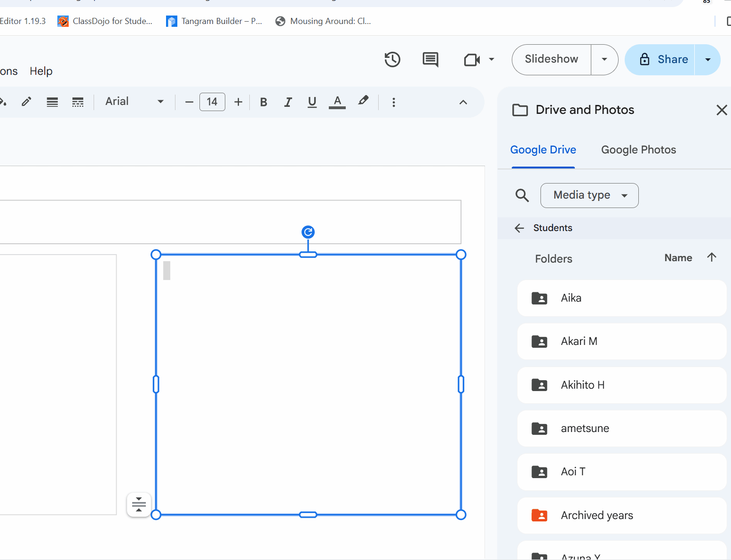Open the comments history icon
This screenshot has width=731, height=560.
[x=430, y=60]
